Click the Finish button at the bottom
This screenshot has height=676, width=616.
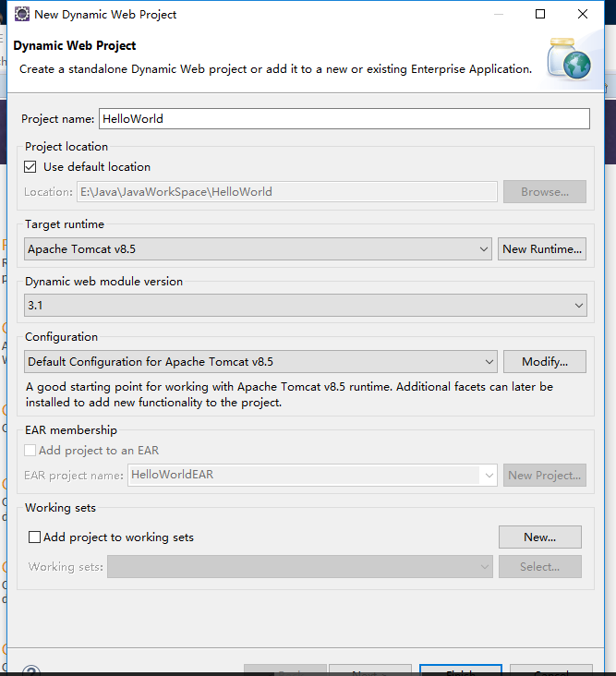point(461,670)
